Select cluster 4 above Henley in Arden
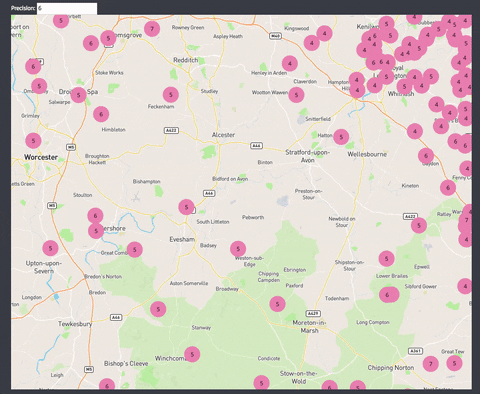Image resolution: width=480 pixels, height=394 pixels. [x=290, y=63]
